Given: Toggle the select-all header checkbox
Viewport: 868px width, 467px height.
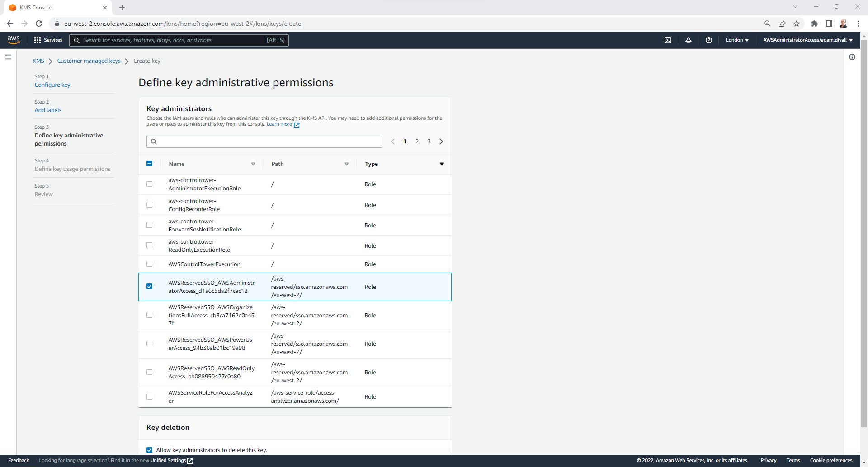Looking at the screenshot, I should coord(149,164).
